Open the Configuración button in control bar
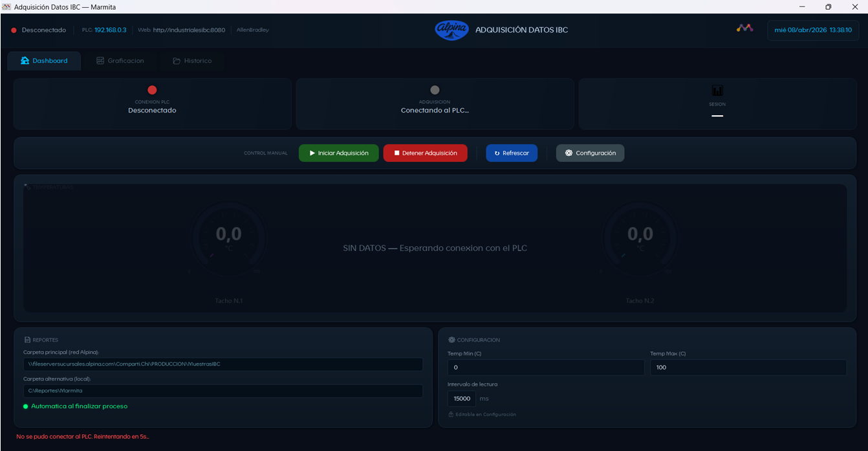 point(591,153)
